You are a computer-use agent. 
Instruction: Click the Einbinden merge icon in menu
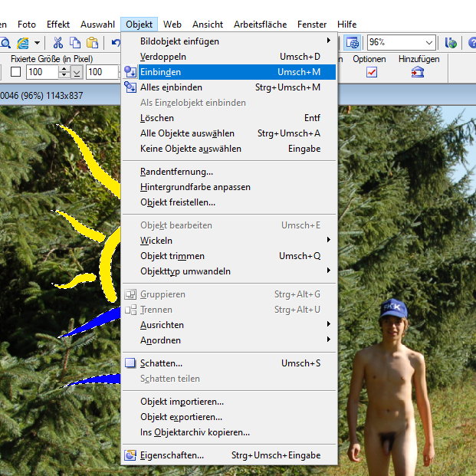tap(130, 72)
